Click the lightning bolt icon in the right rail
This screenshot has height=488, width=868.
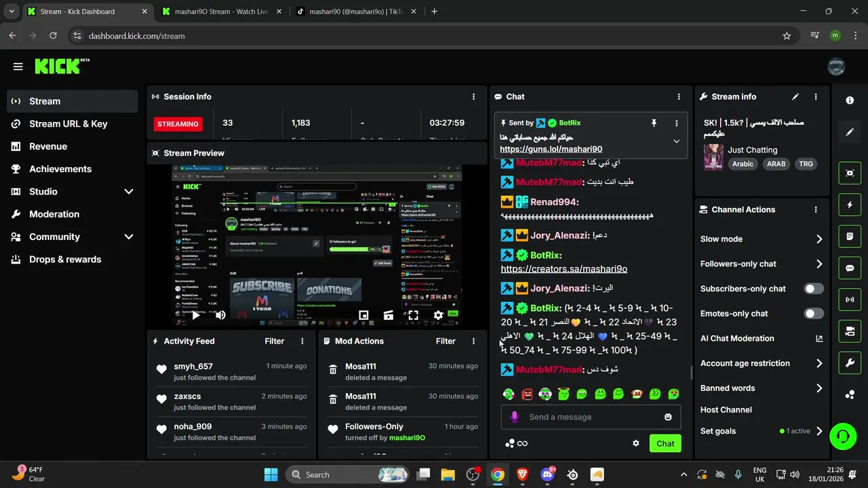850,205
